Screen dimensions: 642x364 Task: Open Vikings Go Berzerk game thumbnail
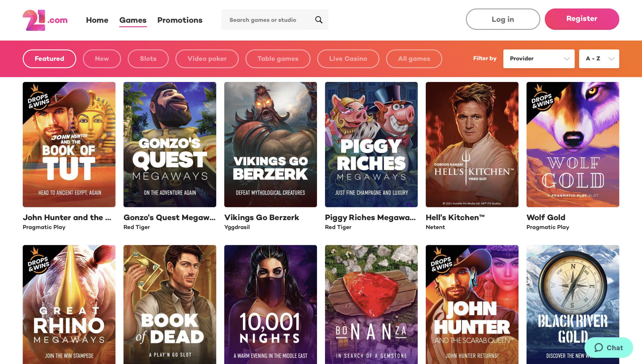pyautogui.click(x=270, y=144)
